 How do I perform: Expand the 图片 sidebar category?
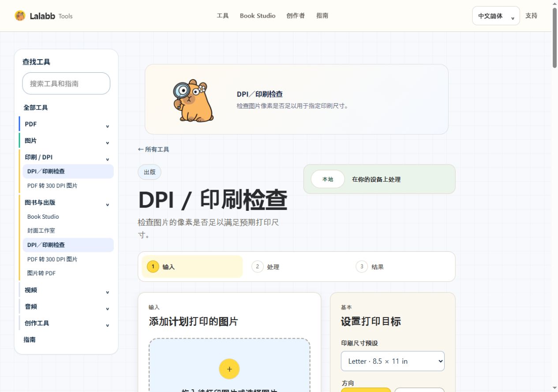tap(67, 141)
